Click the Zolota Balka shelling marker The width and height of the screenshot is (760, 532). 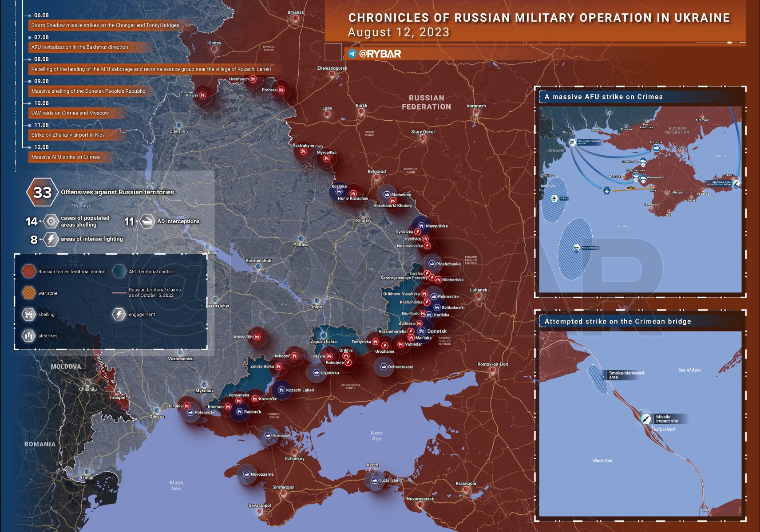pyautogui.click(x=278, y=366)
